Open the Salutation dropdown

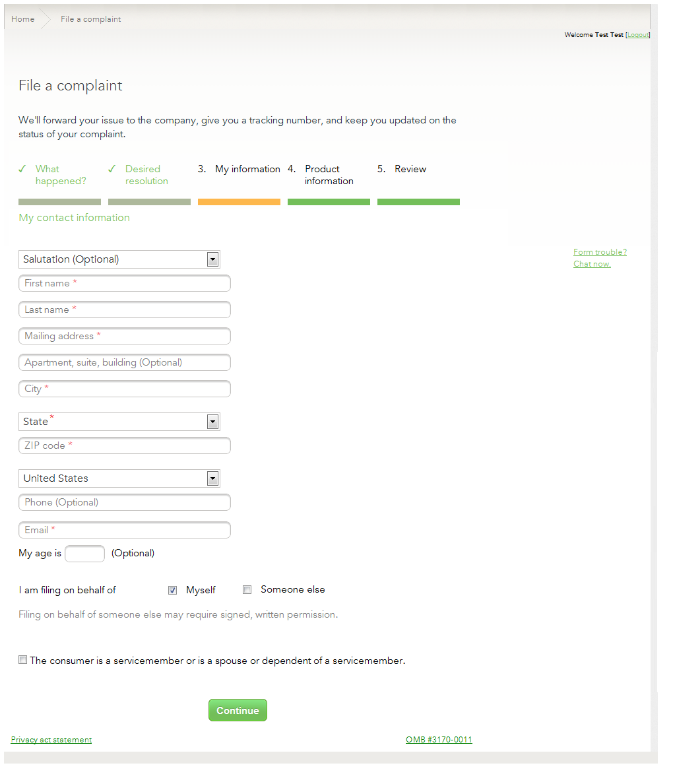point(119,259)
